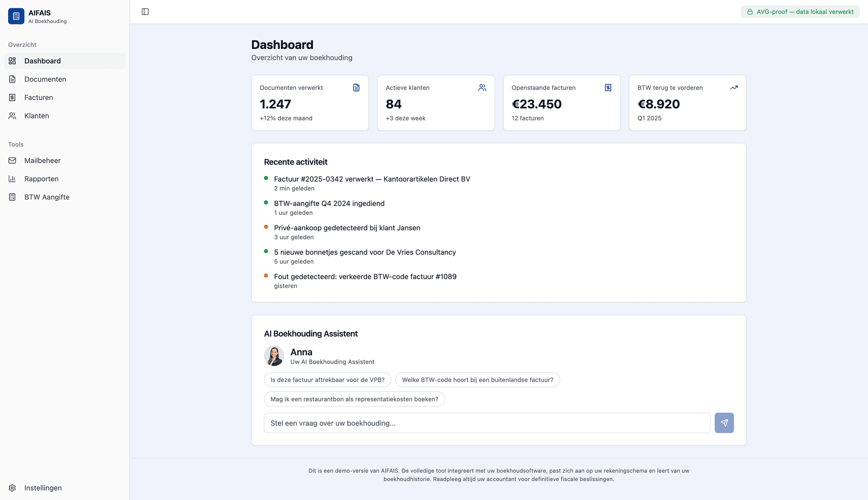Viewport: 868px width, 500px height.
Task: Open Facturen from the sidebar
Action: click(38, 97)
